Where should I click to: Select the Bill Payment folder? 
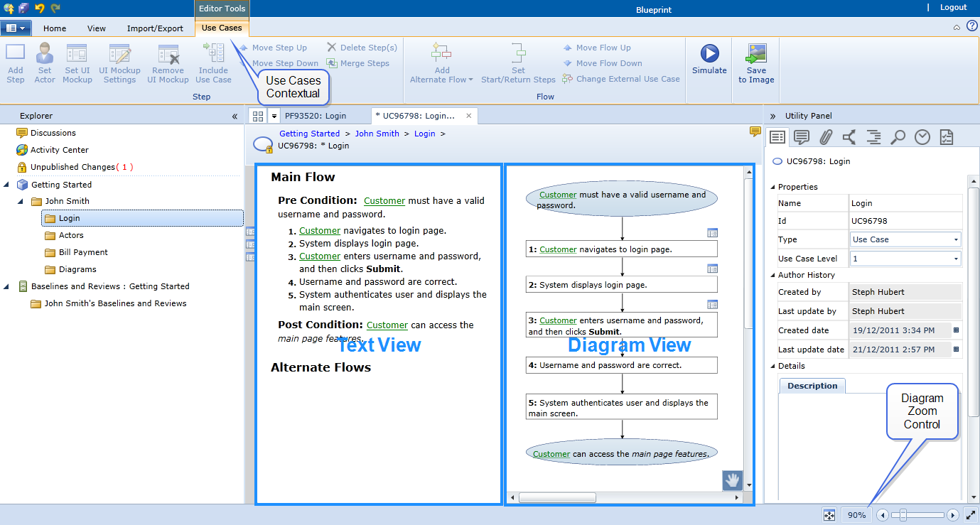[76, 252]
